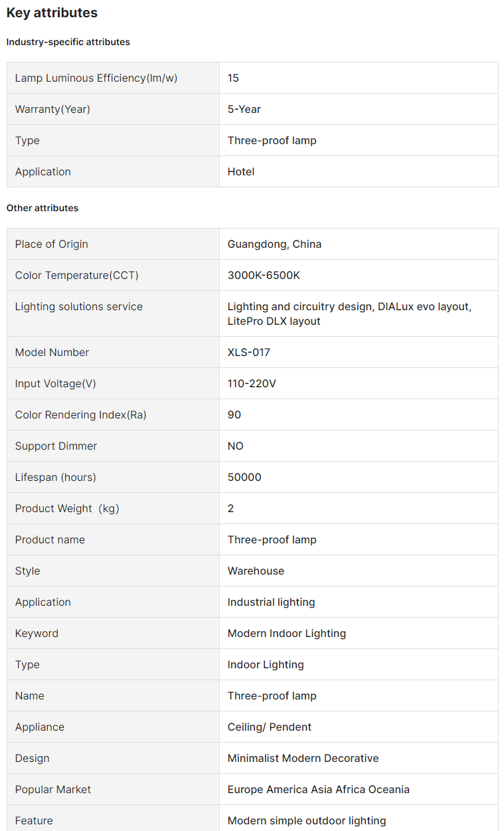Select the XLS-017 model number value

(249, 352)
